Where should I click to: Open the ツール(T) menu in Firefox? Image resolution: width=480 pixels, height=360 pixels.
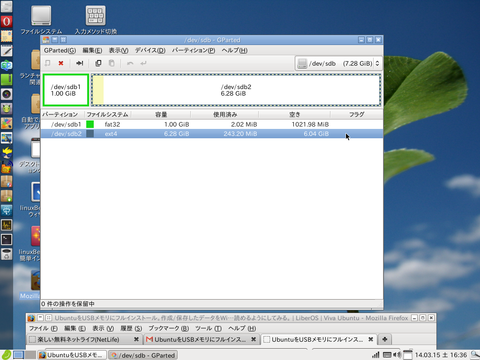click(x=208, y=328)
